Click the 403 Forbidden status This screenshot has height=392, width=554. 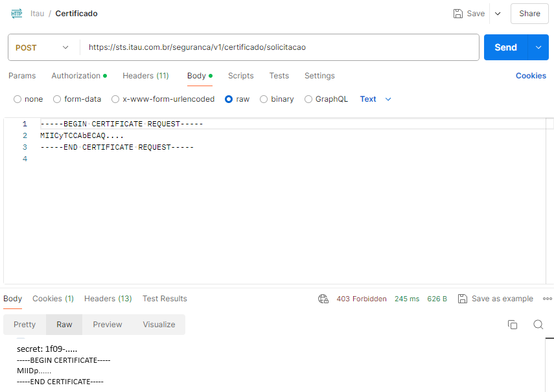(362, 299)
